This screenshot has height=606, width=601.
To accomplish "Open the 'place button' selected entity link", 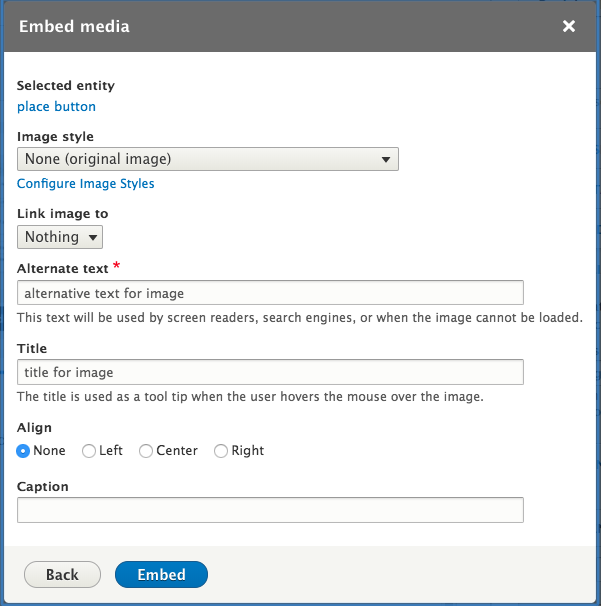I will coord(56,107).
